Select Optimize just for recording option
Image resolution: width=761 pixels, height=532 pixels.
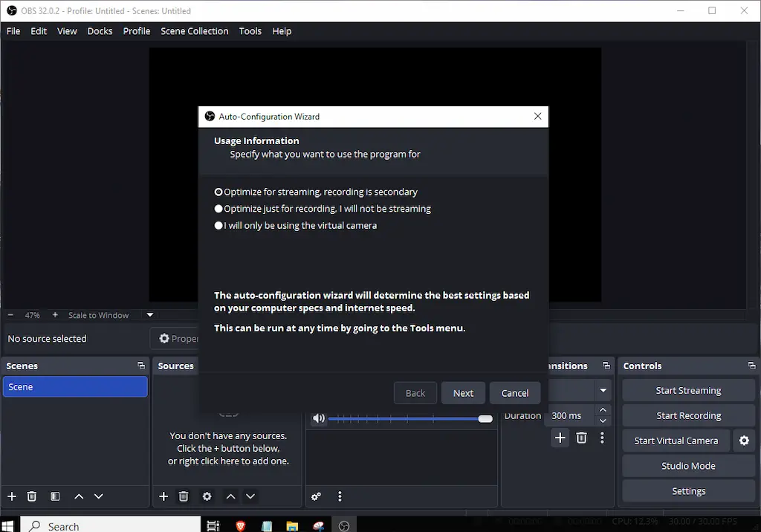(323, 209)
